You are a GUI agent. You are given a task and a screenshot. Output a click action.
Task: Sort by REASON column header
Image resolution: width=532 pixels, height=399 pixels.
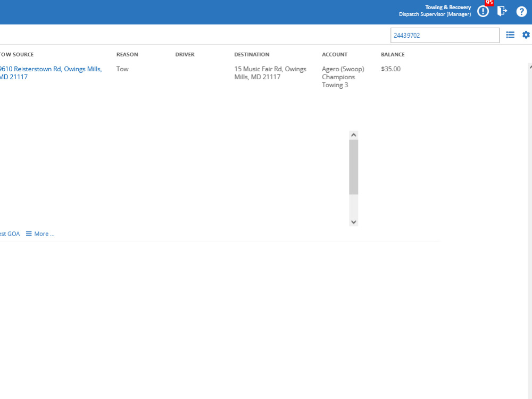point(127,54)
